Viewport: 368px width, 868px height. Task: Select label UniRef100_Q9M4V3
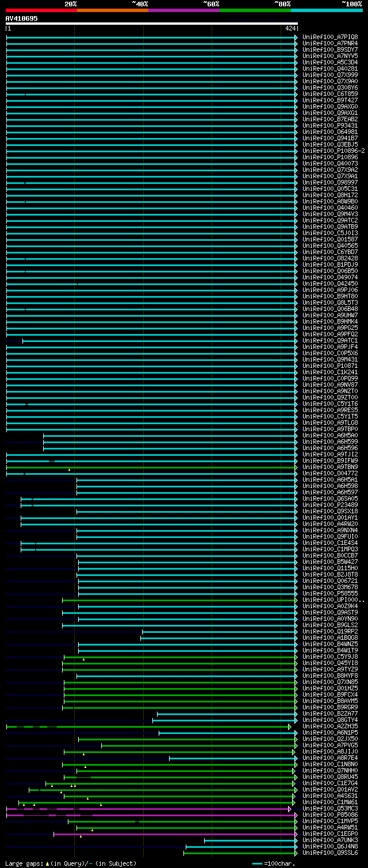(330, 214)
